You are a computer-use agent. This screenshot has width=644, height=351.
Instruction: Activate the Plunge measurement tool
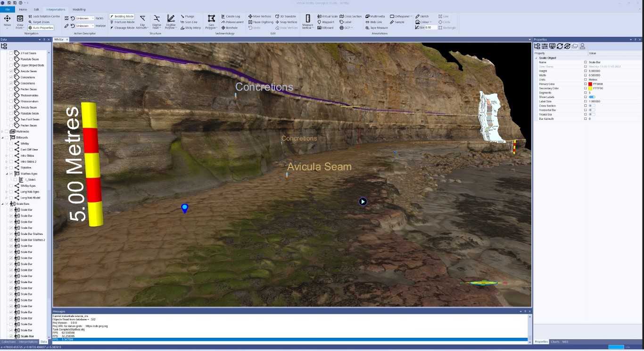point(188,16)
